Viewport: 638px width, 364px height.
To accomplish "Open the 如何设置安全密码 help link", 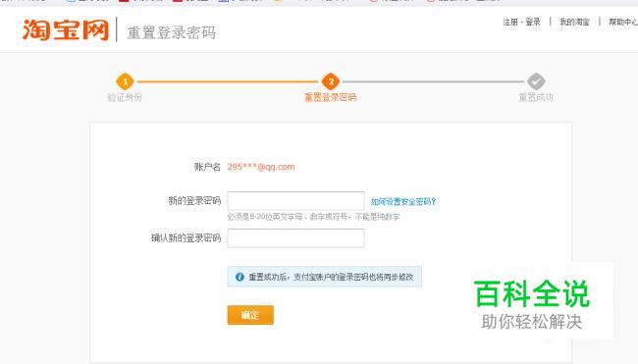I will tap(403, 201).
